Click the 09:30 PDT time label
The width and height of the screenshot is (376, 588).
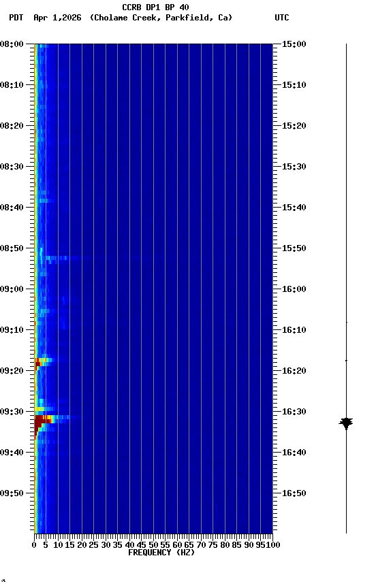[x=12, y=412]
